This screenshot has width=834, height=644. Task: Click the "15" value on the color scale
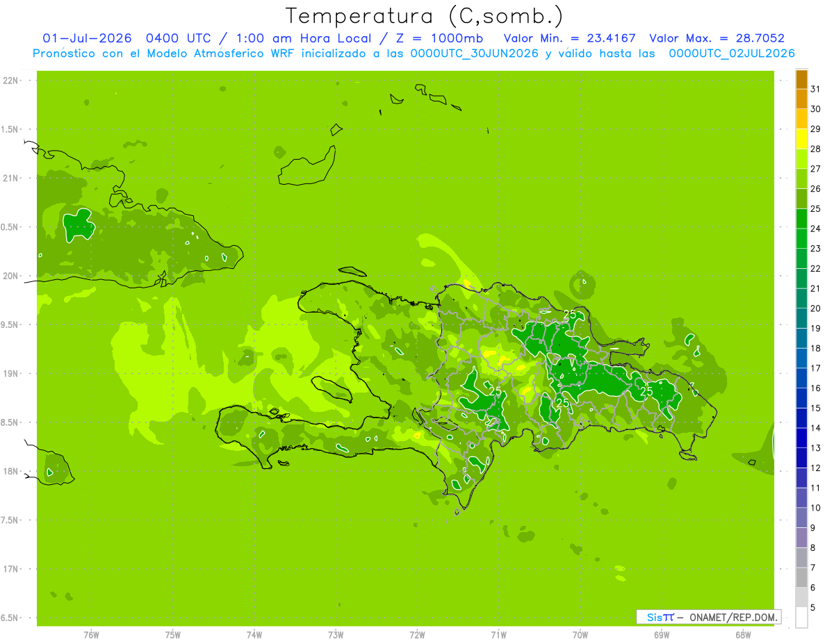click(816, 408)
